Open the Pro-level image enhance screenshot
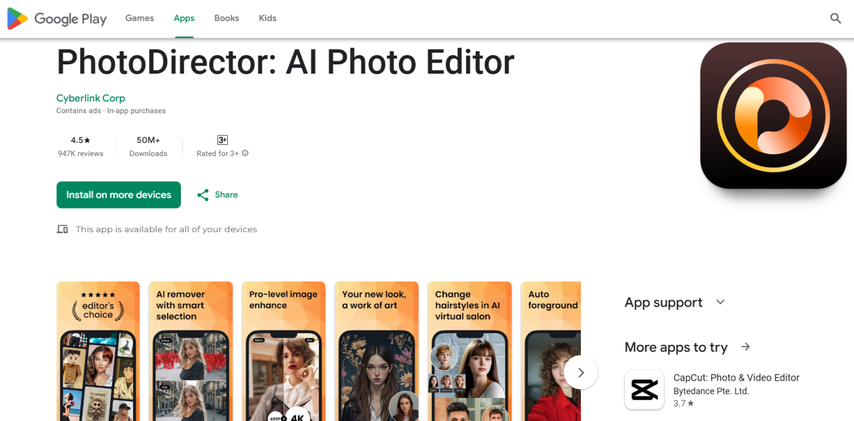 coord(284,351)
